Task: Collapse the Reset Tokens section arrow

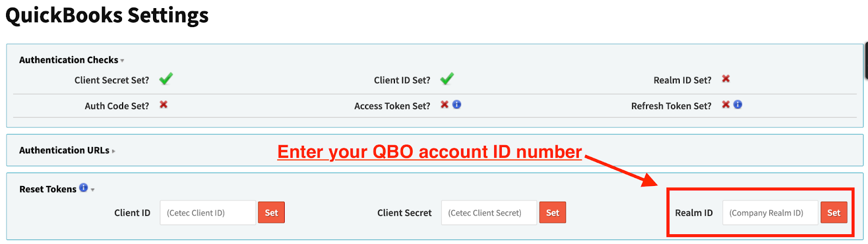Action: (93, 190)
